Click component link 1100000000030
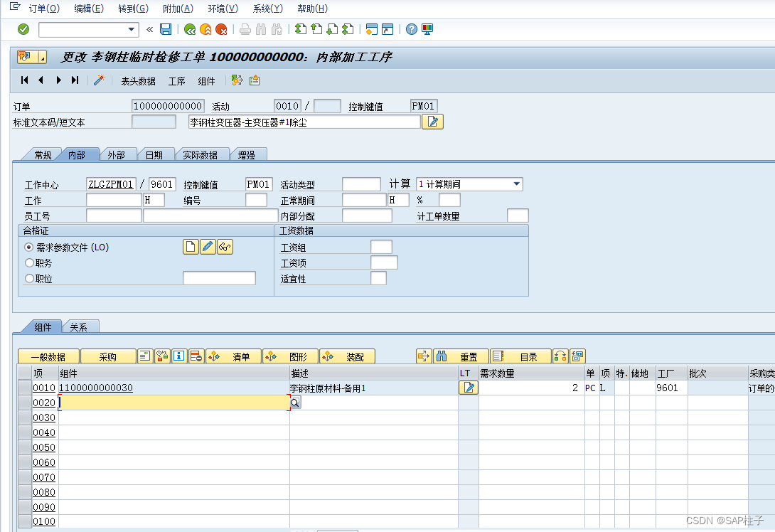Viewport: 775px width, 532px height. [96, 388]
